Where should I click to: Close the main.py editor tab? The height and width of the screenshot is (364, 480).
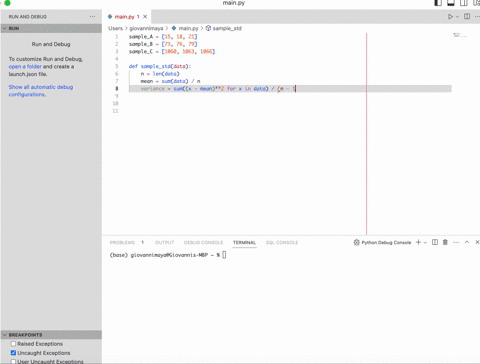145,16
